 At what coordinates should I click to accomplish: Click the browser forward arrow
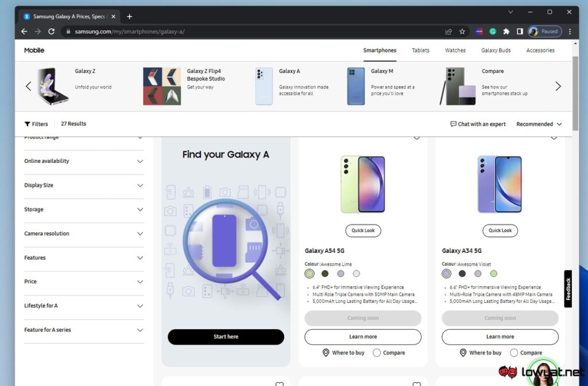pyautogui.click(x=38, y=32)
